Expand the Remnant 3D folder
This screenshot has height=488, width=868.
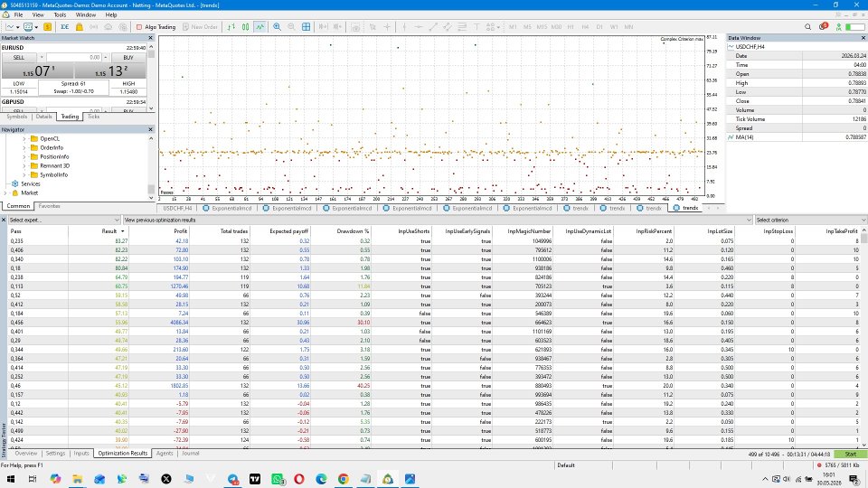(24, 165)
